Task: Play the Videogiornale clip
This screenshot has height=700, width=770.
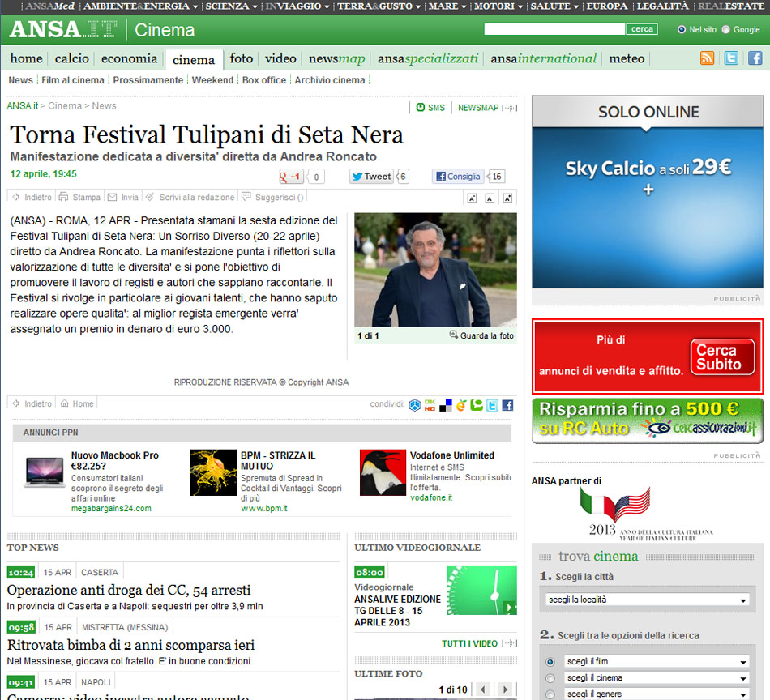Action: (x=510, y=608)
